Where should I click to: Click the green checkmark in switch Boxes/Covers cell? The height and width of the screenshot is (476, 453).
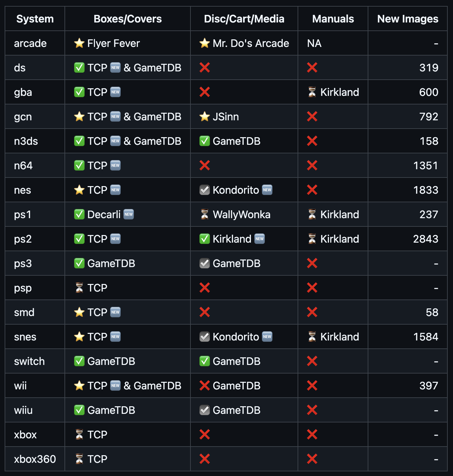click(x=79, y=361)
